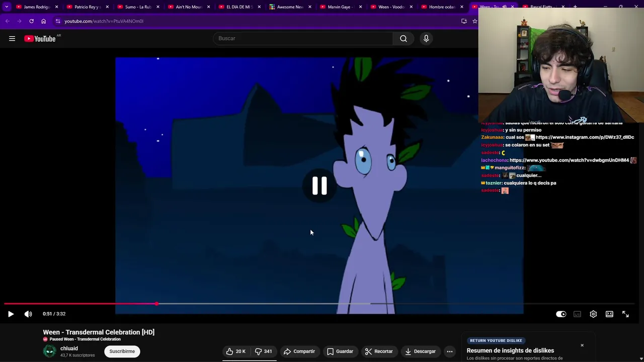Open lachechona's YouTube link in chat
The width and height of the screenshot is (644, 362).
coord(569,160)
